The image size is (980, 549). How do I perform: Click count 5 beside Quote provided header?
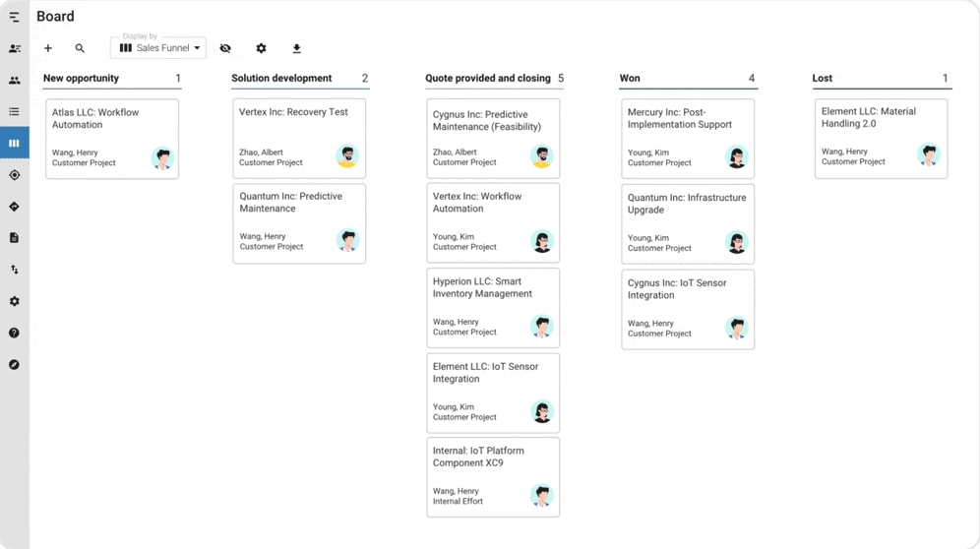click(x=561, y=78)
